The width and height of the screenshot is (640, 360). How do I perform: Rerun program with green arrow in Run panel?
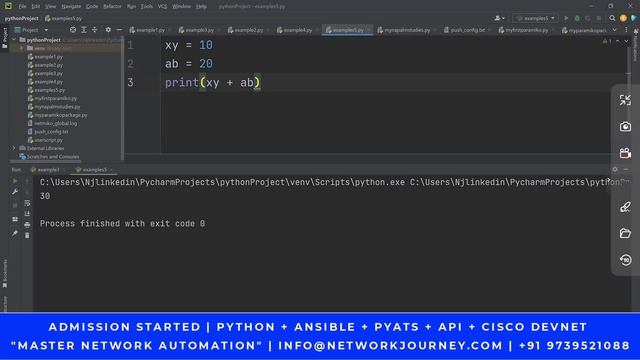[x=15, y=181]
